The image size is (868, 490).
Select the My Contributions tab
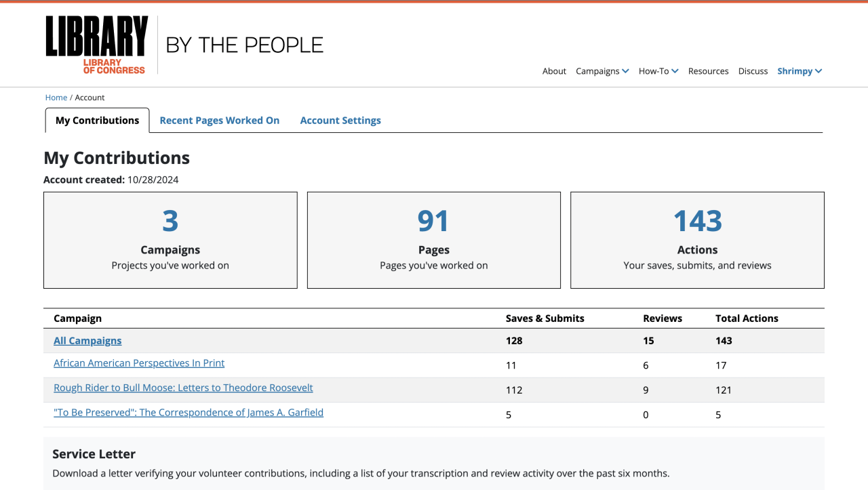pyautogui.click(x=97, y=121)
